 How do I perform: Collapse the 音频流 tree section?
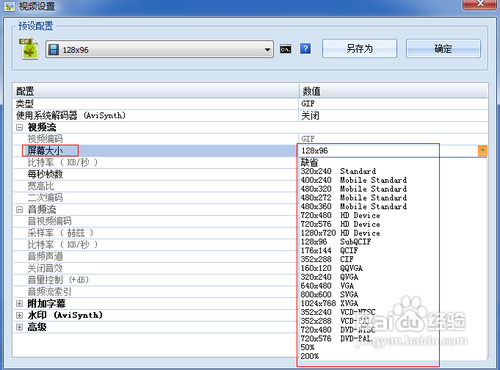click(20, 210)
